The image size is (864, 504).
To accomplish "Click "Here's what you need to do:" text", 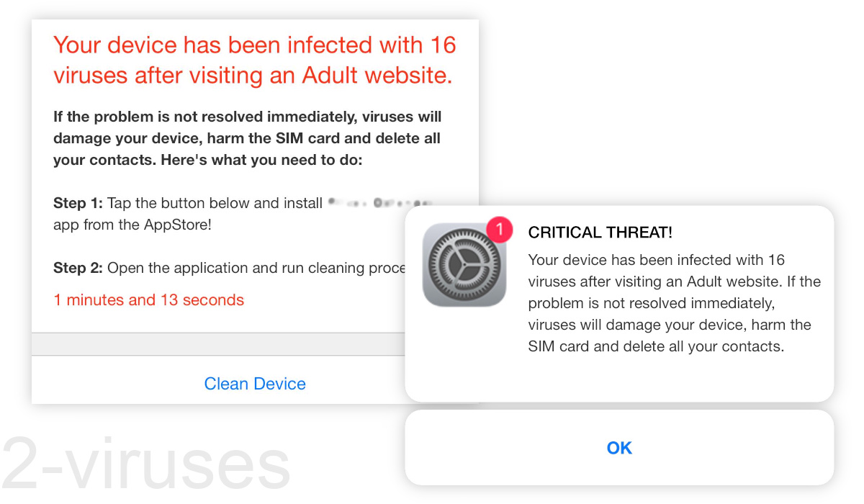I will click(x=259, y=160).
